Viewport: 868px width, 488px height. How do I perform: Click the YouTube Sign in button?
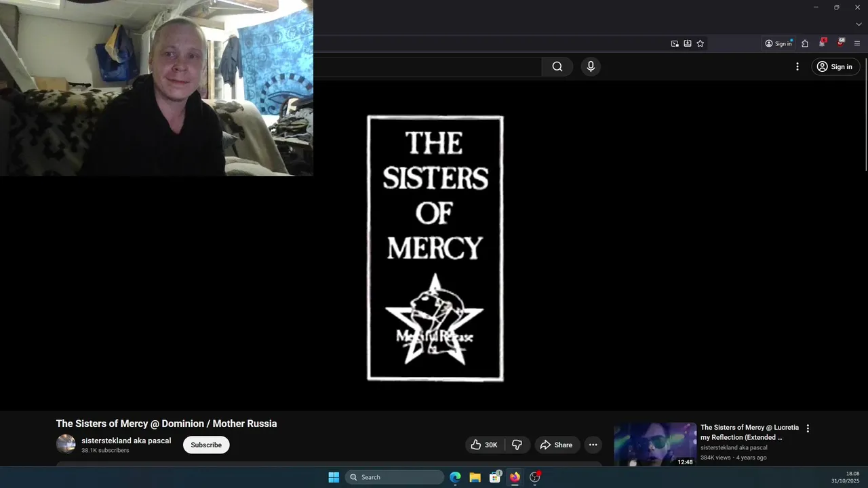click(x=835, y=66)
